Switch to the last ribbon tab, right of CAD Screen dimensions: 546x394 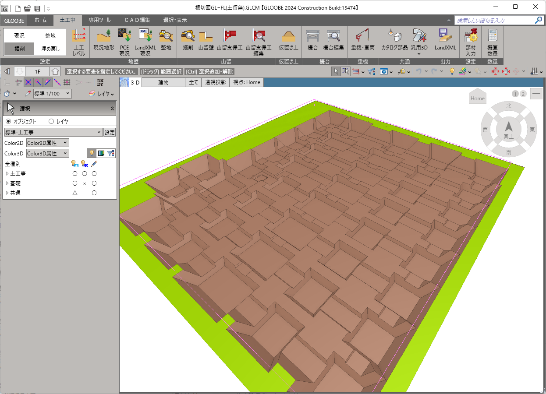(175, 20)
